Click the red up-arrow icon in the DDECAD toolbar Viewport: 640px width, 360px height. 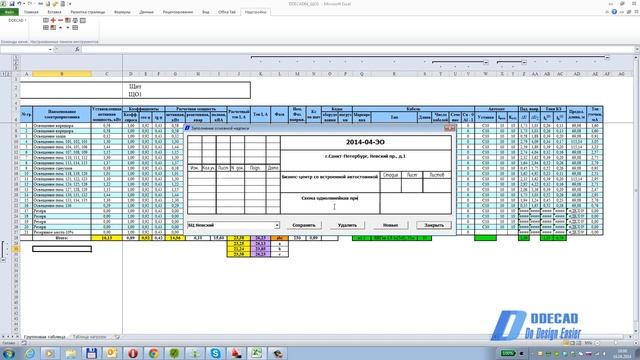tap(60, 28)
